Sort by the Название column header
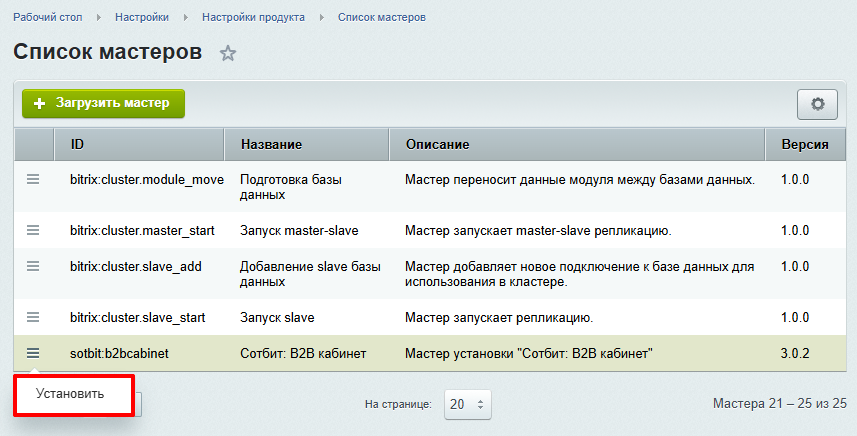Viewport: 857px width, 436px height. 307,145
